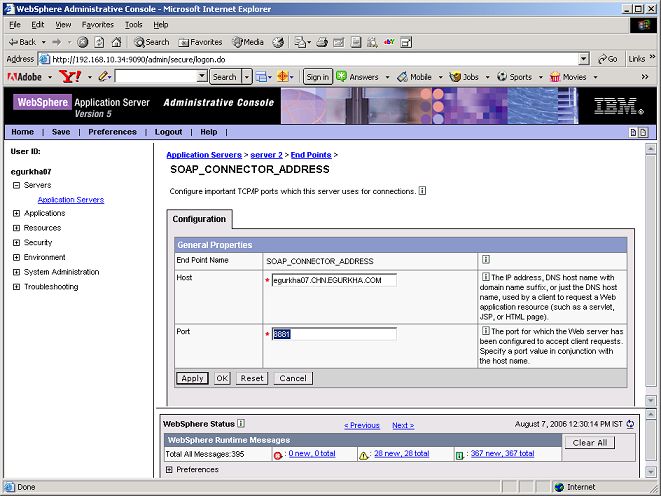661x496 pixels.
Task: Stop page loading with Stop icon
Action: (83, 42)
